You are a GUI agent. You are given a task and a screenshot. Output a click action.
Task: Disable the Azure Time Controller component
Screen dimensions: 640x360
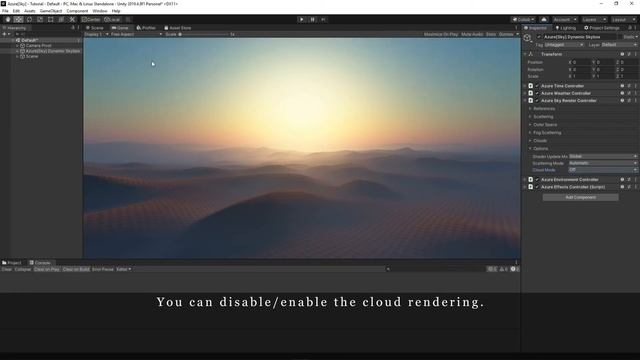pos(537,86)
